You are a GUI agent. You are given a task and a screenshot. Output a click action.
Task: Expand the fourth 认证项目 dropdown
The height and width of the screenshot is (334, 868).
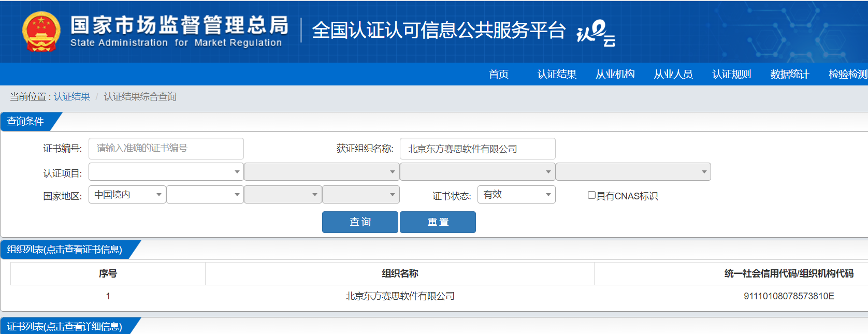click(x=633, y=172)
